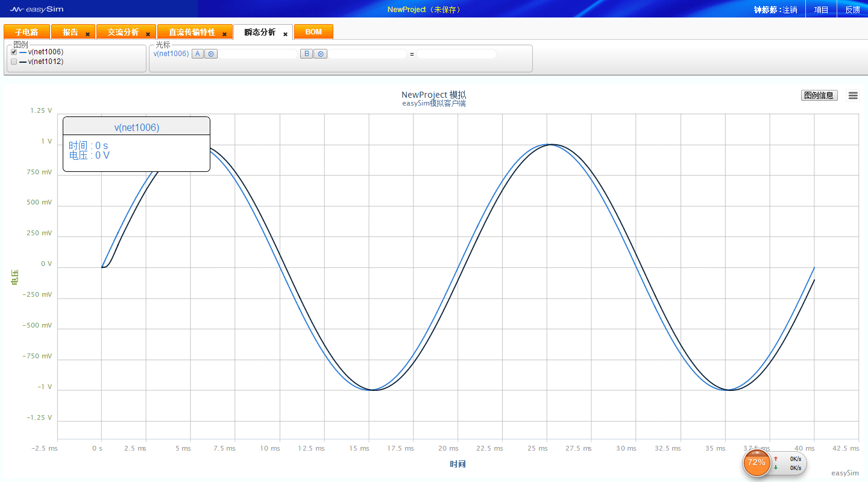Close the 交流分析 tab
Viewport: 868px width, 482px height.
148,34
